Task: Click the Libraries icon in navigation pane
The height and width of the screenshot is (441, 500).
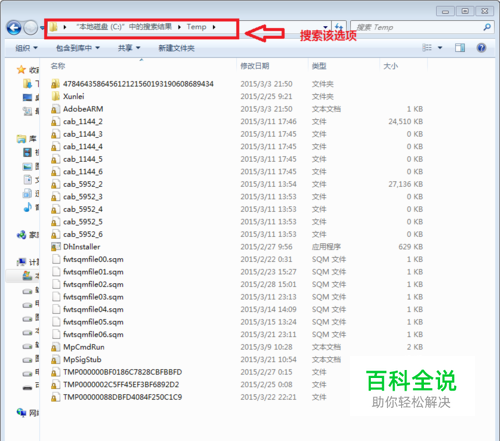Action: [21, 139]
